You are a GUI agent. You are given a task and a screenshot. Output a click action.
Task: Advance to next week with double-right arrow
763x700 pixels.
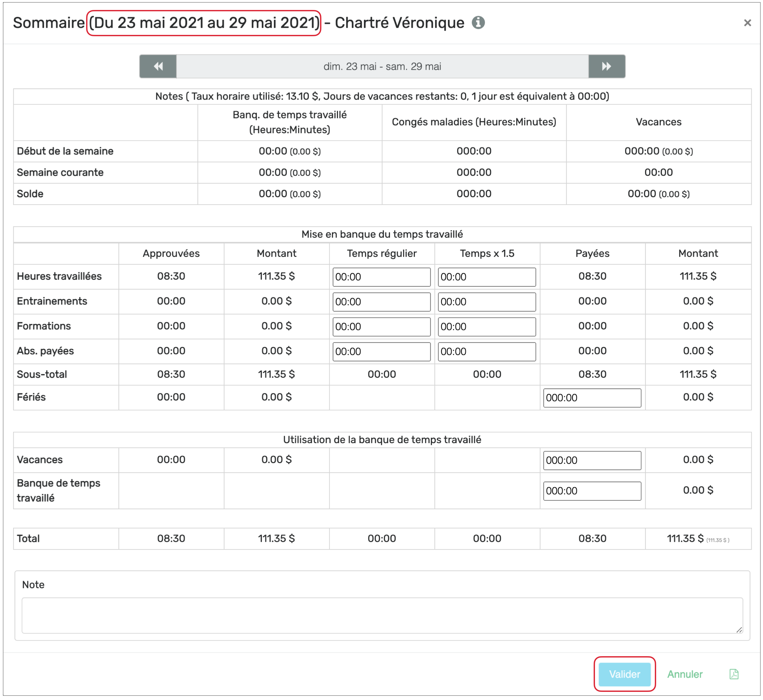coord(607,66)
